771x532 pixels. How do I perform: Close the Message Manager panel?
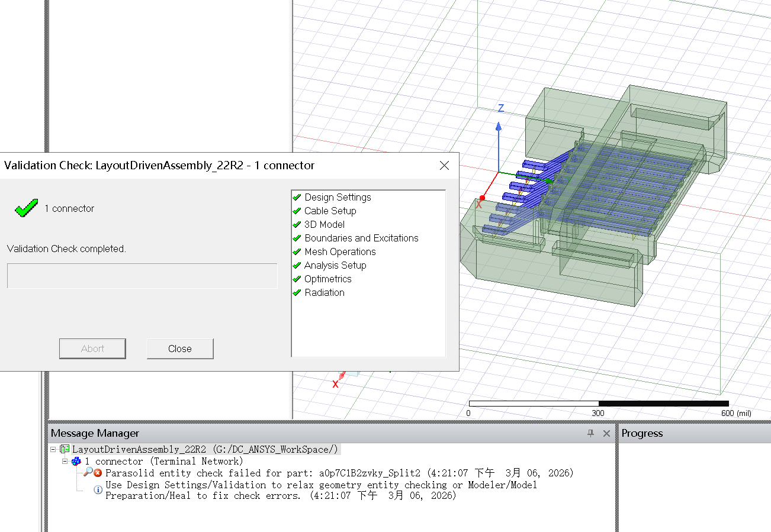click(x=606, y=434)
